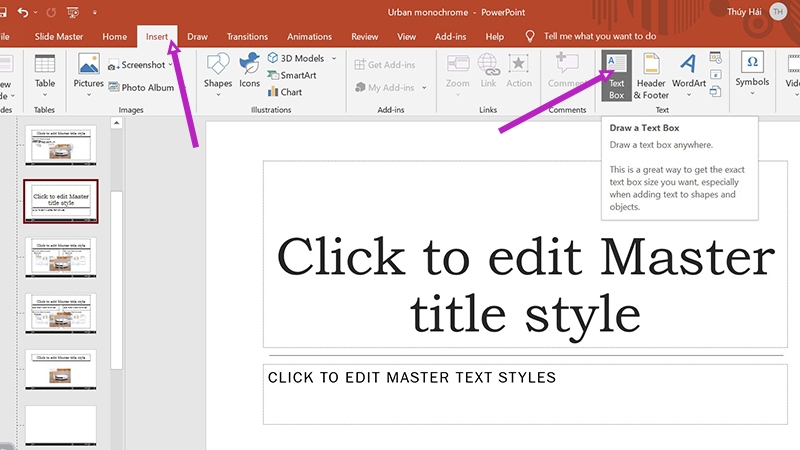
Task: Click the Comment speech bubble button
Action: point(566,71)
